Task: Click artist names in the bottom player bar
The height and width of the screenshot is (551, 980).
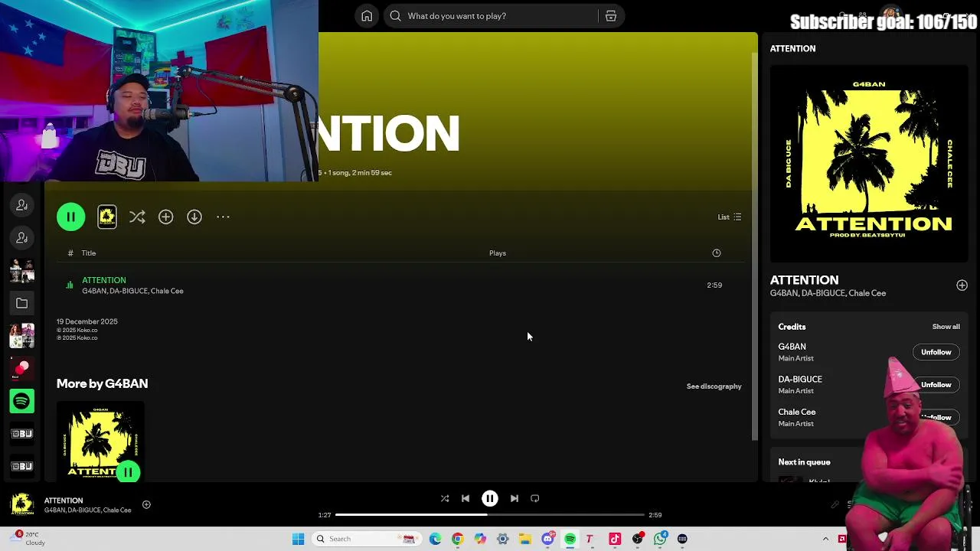Action: click(x=87, y=510)
